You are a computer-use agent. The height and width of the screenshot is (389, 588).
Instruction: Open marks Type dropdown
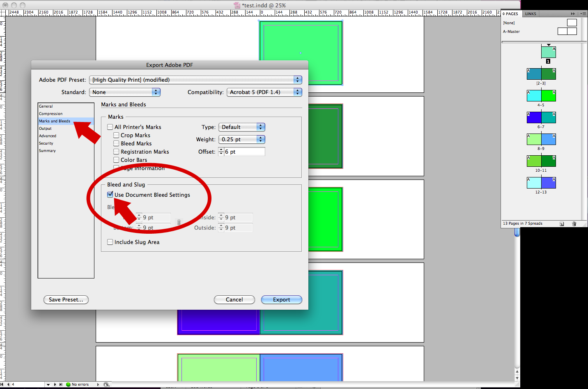242,127
